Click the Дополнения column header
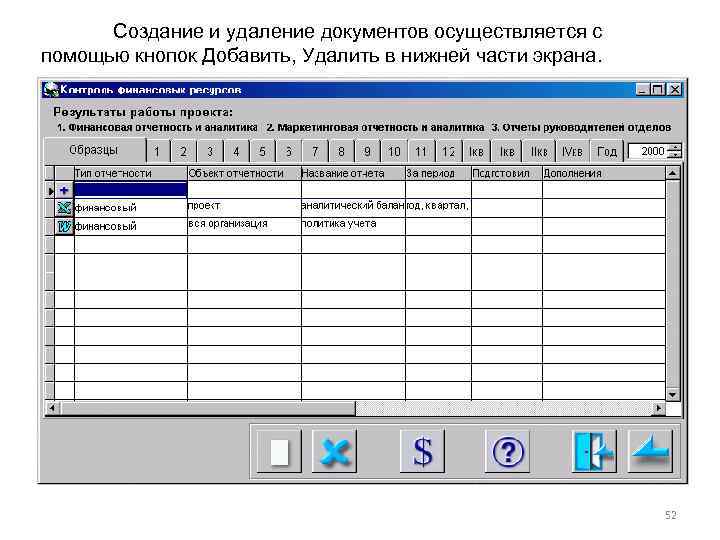Screen dimensions: 720x540 [x=604, y=174]
